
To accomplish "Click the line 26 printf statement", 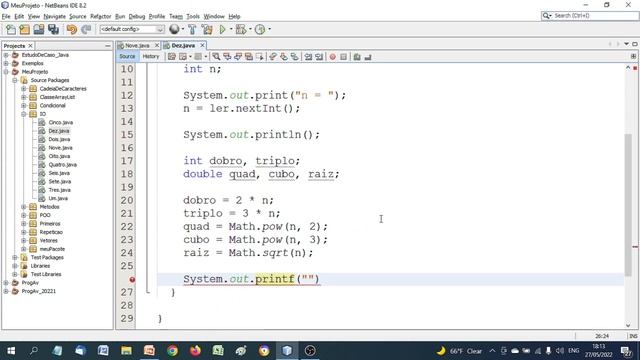I will coord(251,279).
